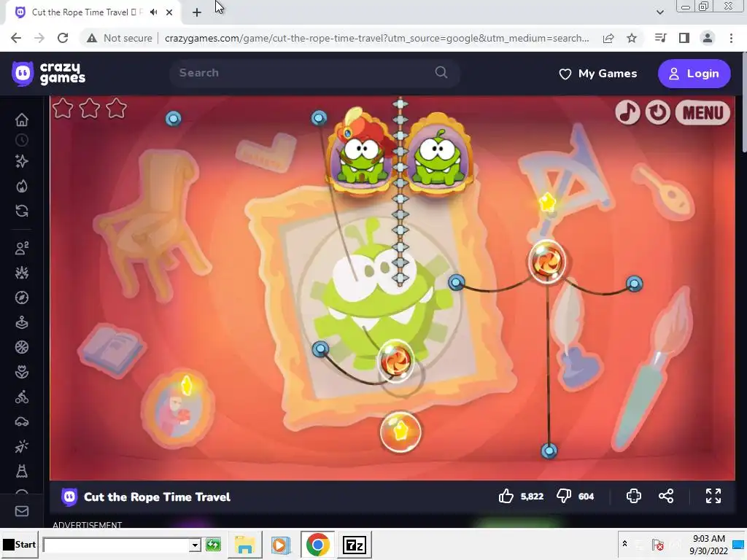Screen dimensions: 747x560
Task: Open the Action games burst icon
Action: click(x=21, y=273)
